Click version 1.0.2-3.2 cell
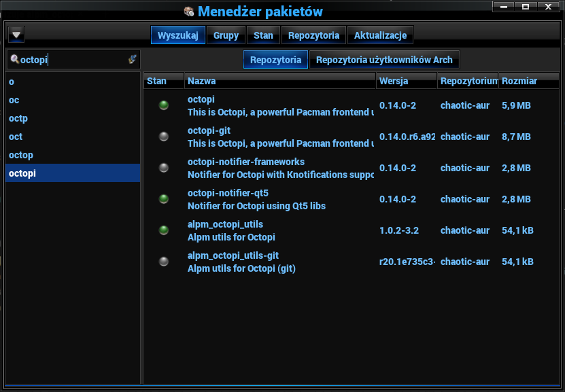This screenshot has height=392, width=565. click(x=399, y=230)
